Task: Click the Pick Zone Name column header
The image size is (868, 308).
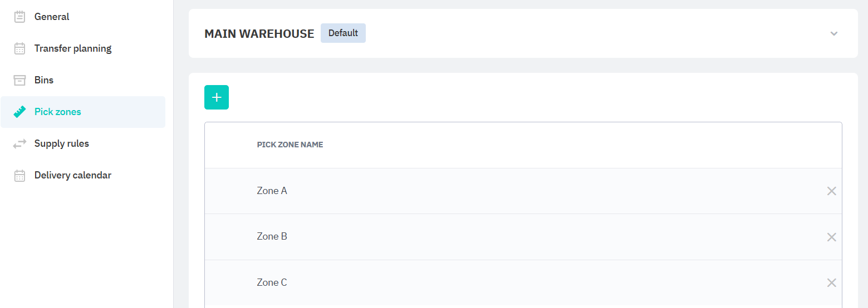Action: click(x=290, y=145)
